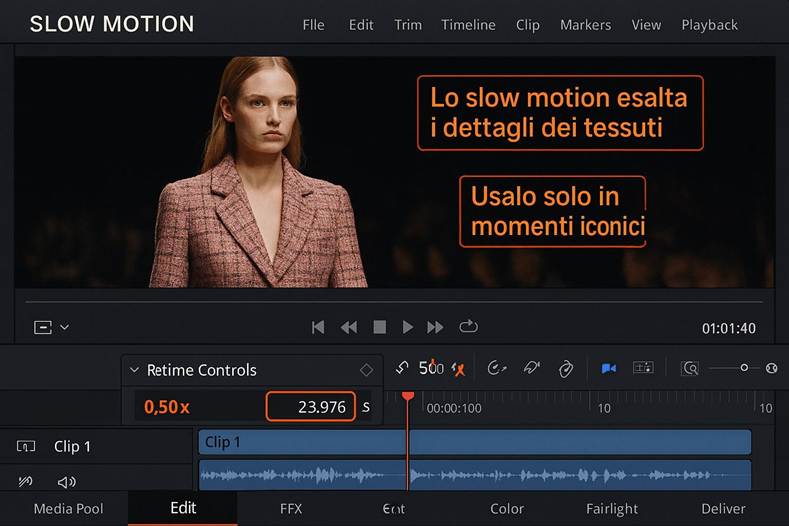Click the timeline zoom slider handle

(743, 369)
